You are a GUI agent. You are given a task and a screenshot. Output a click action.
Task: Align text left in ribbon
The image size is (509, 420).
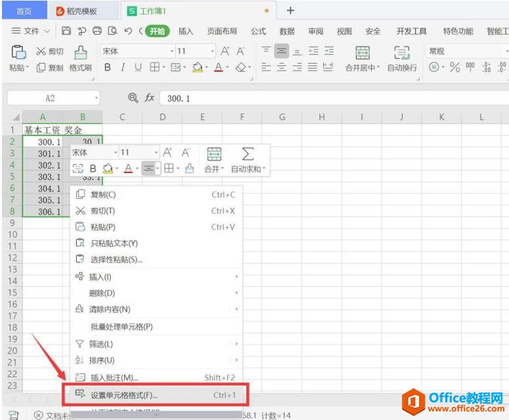266,67
